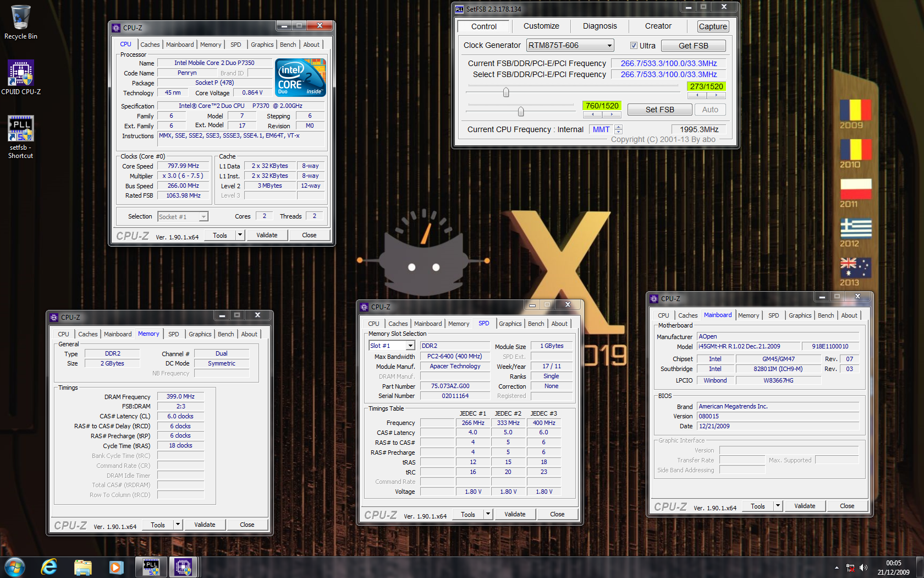Open Bench tab in Memory CPU-Z window
Viewport: 924px width, 578px height.
tap(226, 334)
